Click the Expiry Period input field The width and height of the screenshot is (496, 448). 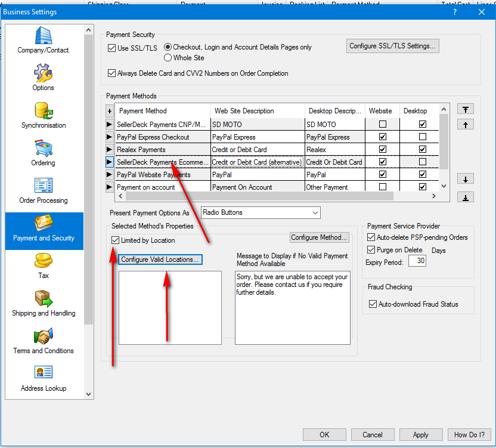click(417, 261)
